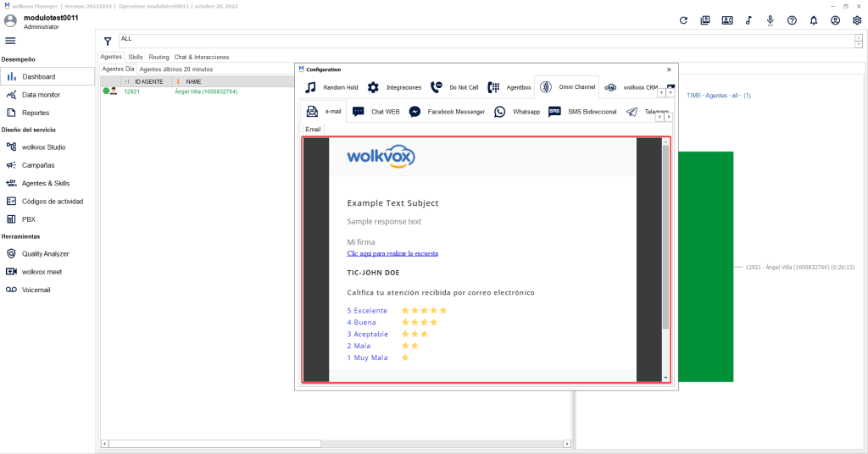Open the contacts collection icon in top toolbar
The image size is (868, 454).
[704, 20]
